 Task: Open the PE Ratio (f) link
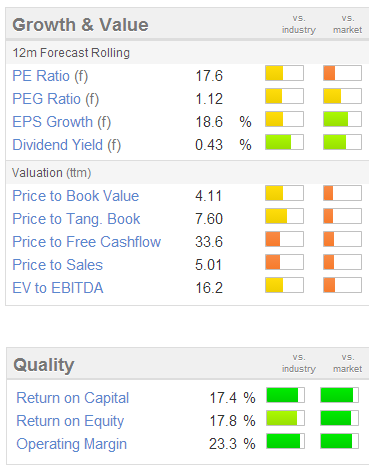50,76
